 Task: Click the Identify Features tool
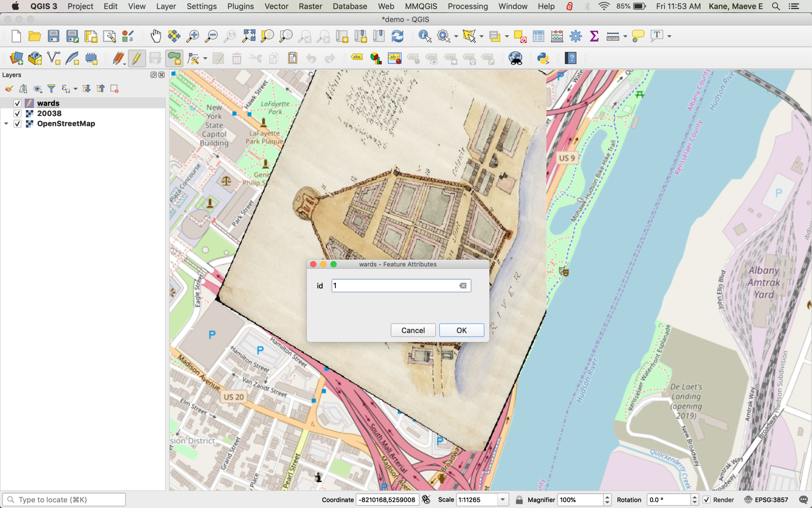[425, 36]
